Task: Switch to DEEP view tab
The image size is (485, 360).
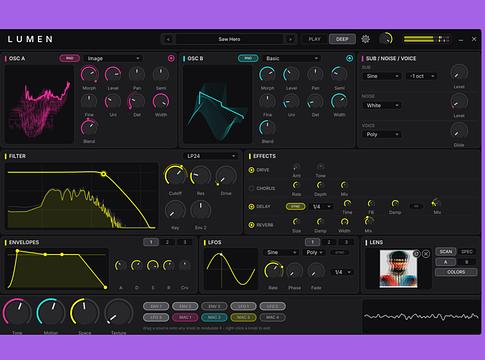Action: click(342, 39)
